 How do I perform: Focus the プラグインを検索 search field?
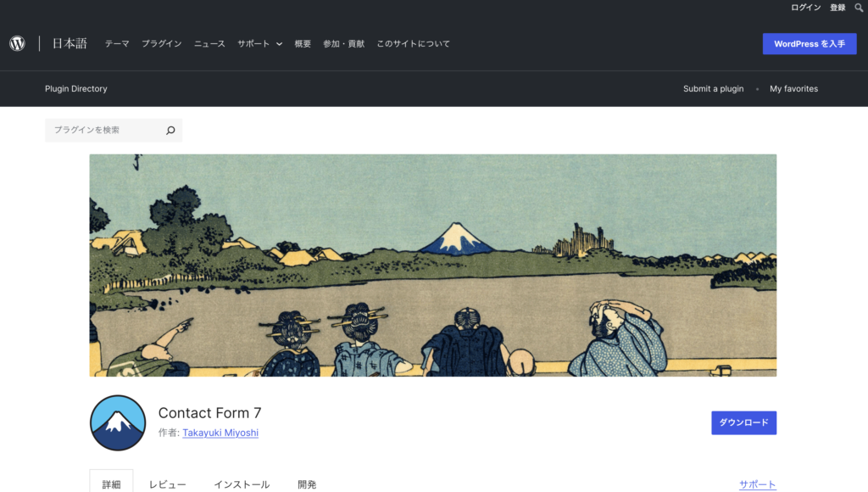[105, 130]
